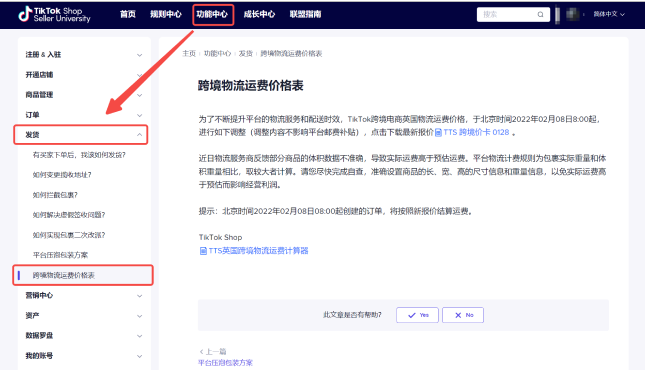Image resolution: width=645 pixels, height=370 pixels.
Task: Select 跨境物流运费价格表 in the sidebar
Action: [x=83, y=275]
